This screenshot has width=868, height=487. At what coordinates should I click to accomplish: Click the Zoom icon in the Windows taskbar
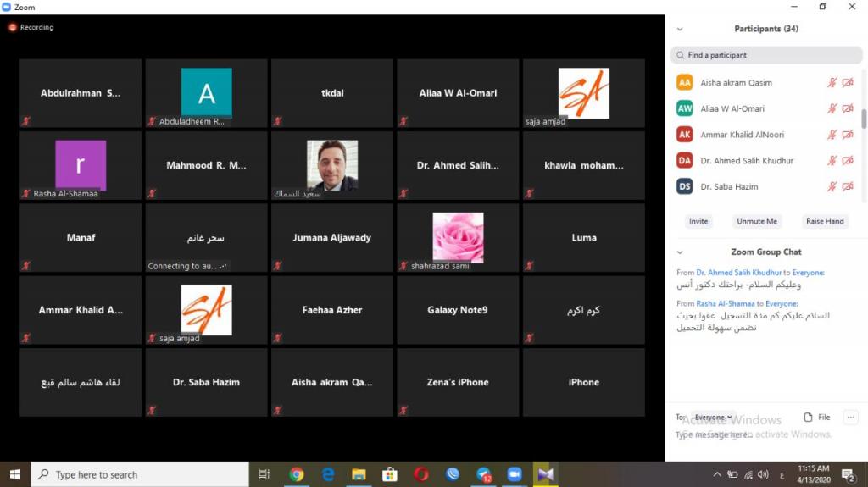point(514,474)
